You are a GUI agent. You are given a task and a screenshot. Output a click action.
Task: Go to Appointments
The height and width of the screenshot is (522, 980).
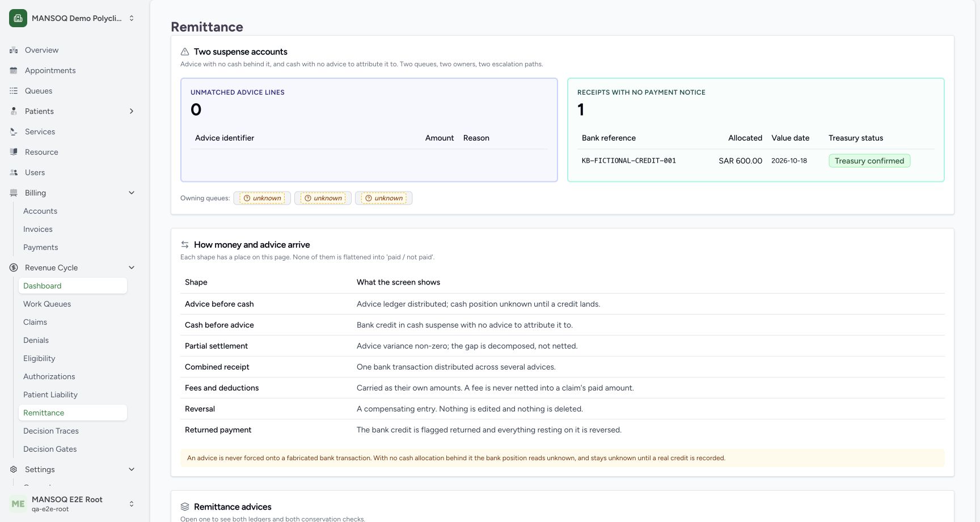tap(50, 70)
